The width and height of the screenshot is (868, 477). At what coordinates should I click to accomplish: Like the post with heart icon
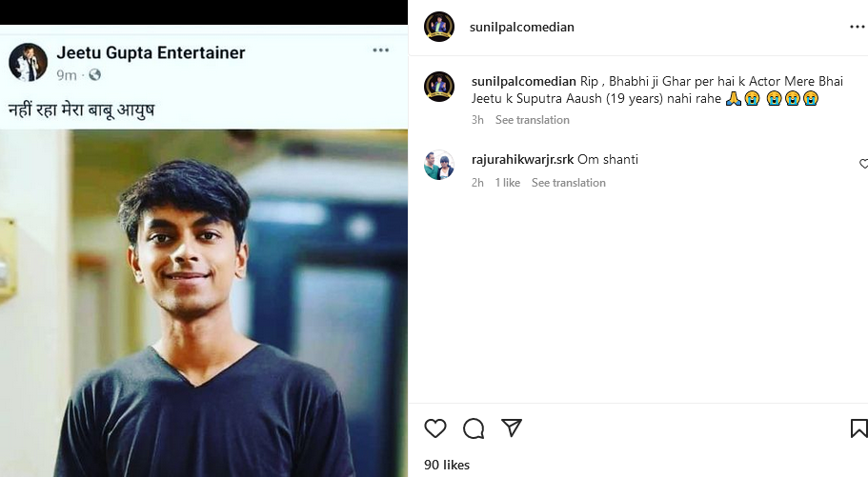435,428
